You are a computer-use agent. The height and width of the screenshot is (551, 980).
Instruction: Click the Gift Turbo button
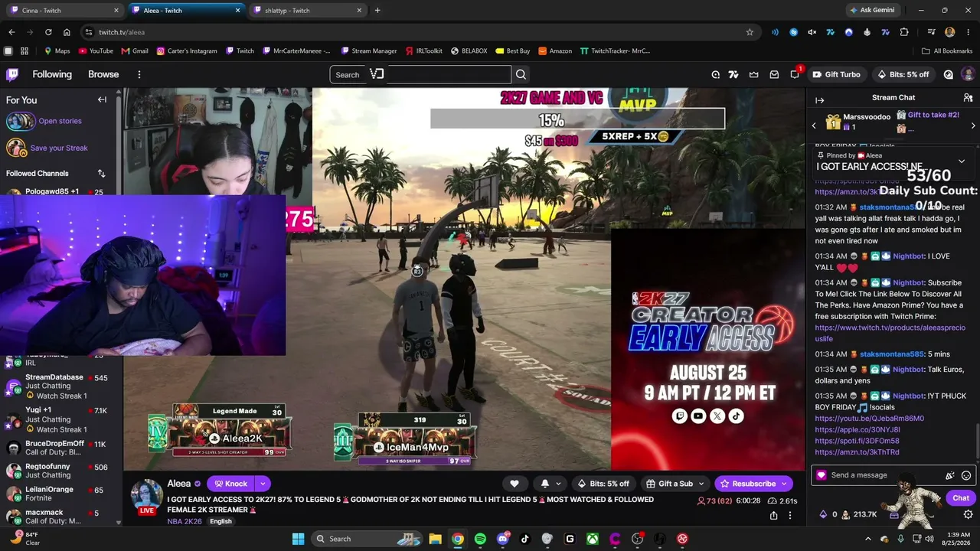pos(836,74)
